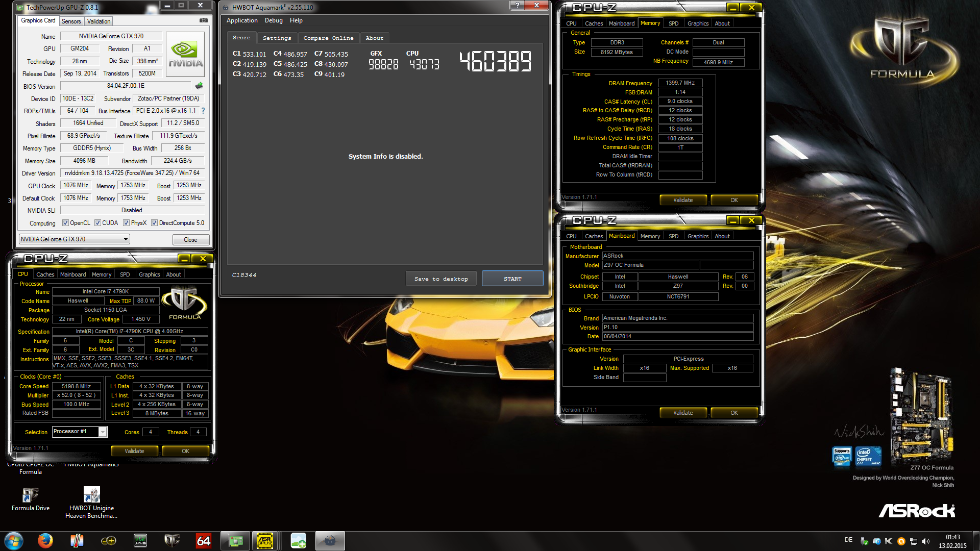Click the GPU-Z screenshot camera icon

pyautogui.click(x=203, y=20)
